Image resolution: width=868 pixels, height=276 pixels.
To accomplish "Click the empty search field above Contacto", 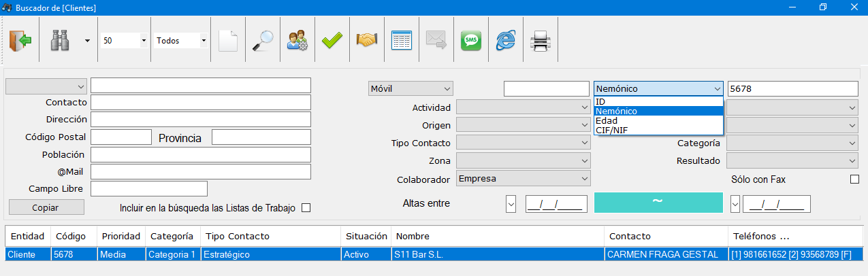I will (201, 85).
